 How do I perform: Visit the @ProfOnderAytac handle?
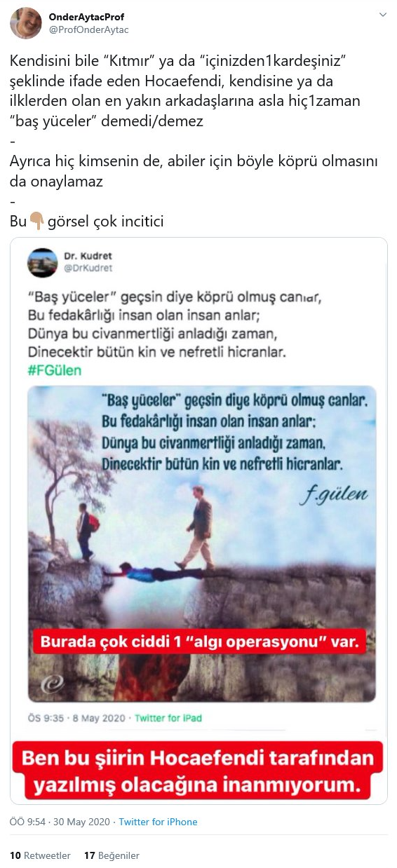(x=89, y=30)
